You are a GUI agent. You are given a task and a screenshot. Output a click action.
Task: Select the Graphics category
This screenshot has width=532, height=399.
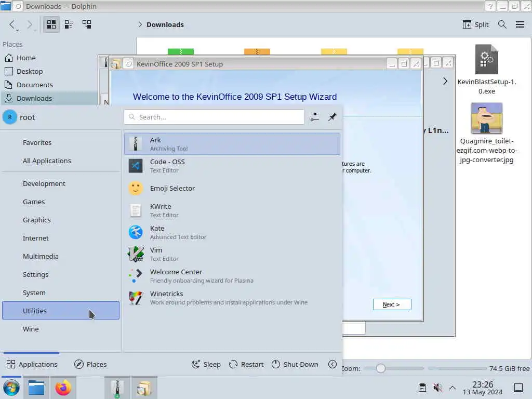(61, 220)
